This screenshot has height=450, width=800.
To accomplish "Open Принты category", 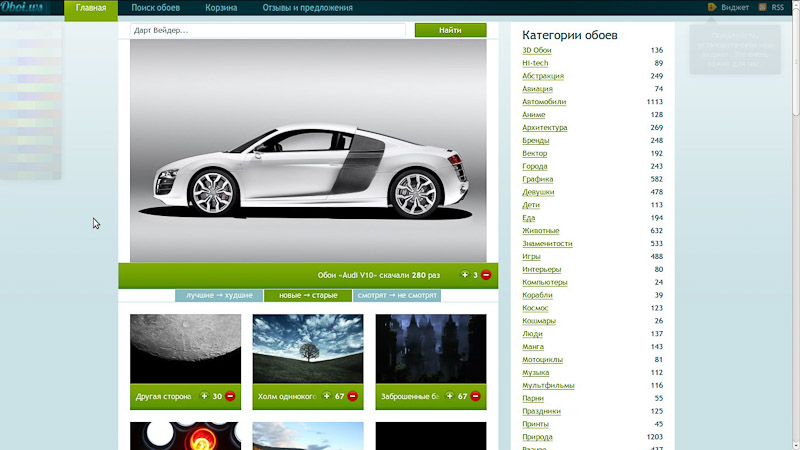I will [x=536, y=424].
